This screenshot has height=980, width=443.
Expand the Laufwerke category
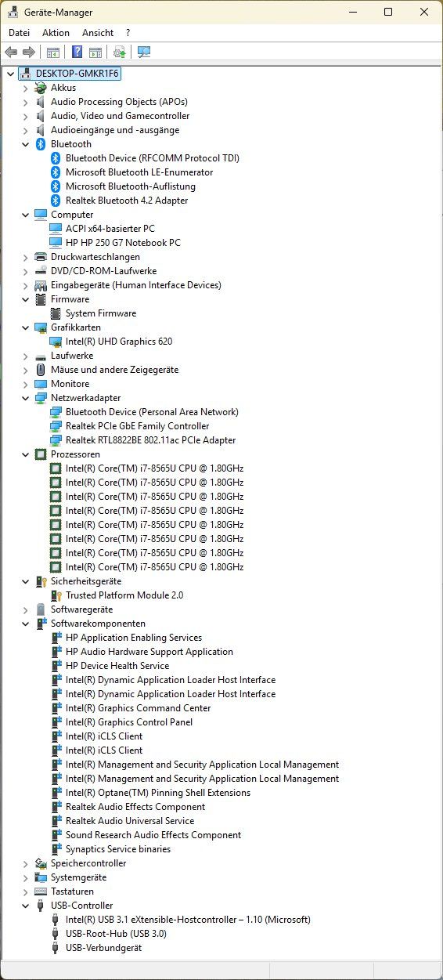coord(25,356)
